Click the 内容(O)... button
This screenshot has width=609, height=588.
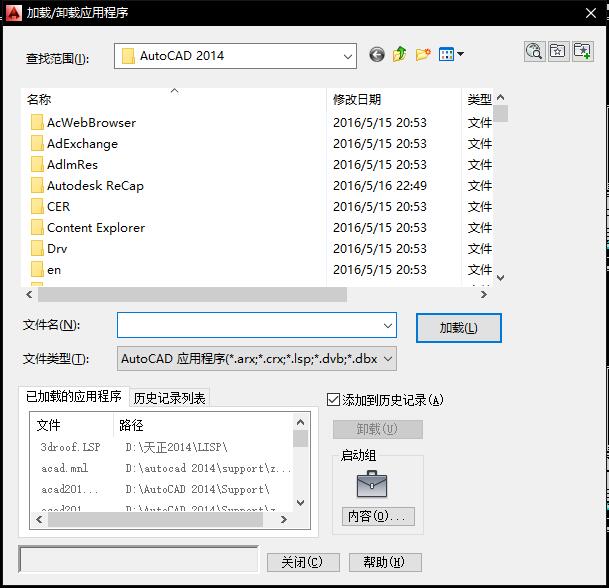(x=378, y=516)
